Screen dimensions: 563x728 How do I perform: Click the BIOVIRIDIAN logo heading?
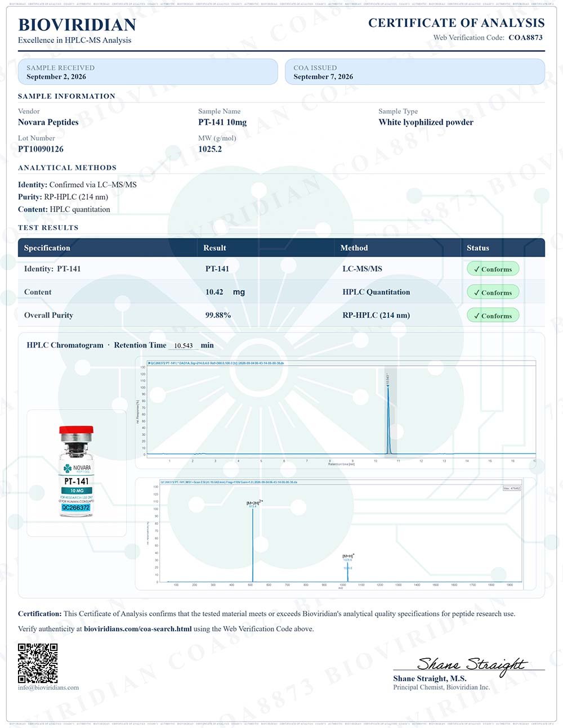click(x=77, y=25)
